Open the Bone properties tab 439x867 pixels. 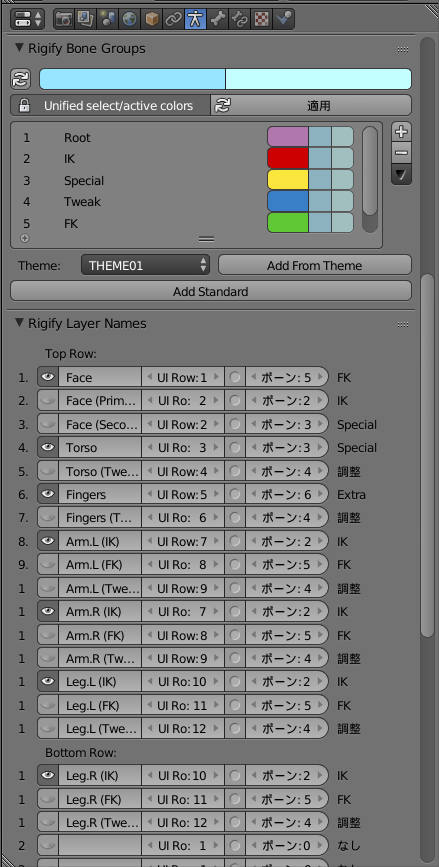tap(217, 19)
